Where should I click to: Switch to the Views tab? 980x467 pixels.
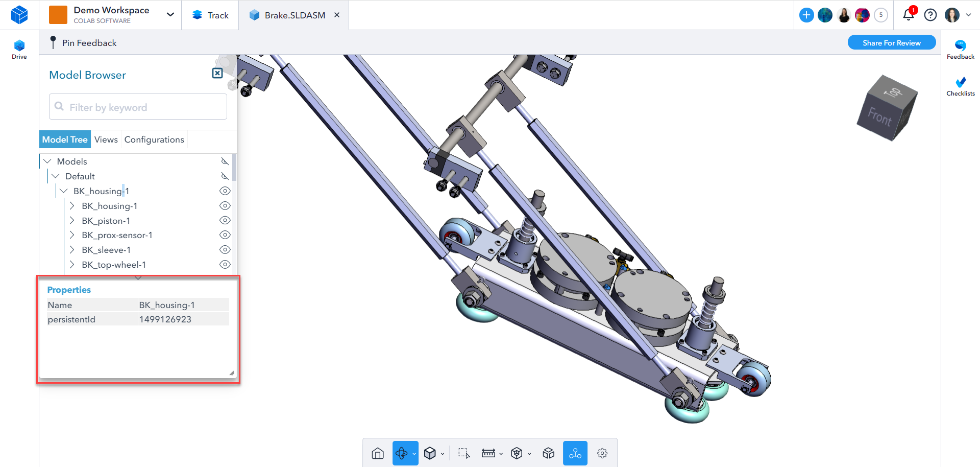coord(106,139)
